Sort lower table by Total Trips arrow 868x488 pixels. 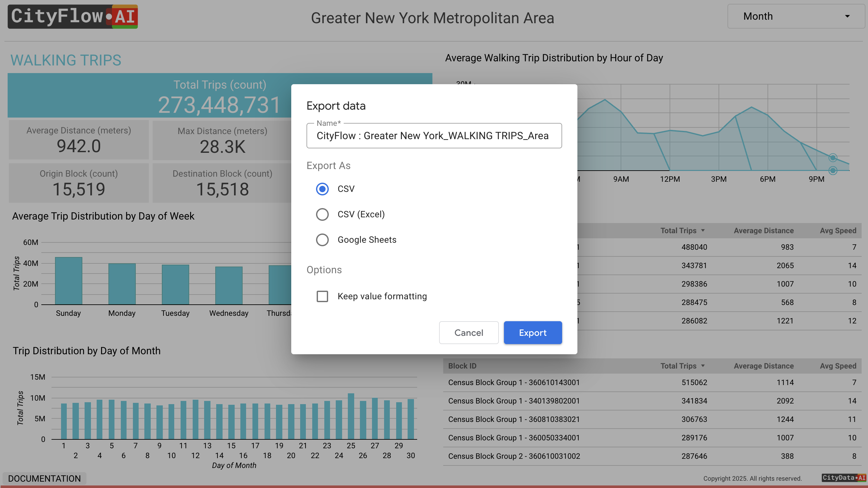coord(703,366)
